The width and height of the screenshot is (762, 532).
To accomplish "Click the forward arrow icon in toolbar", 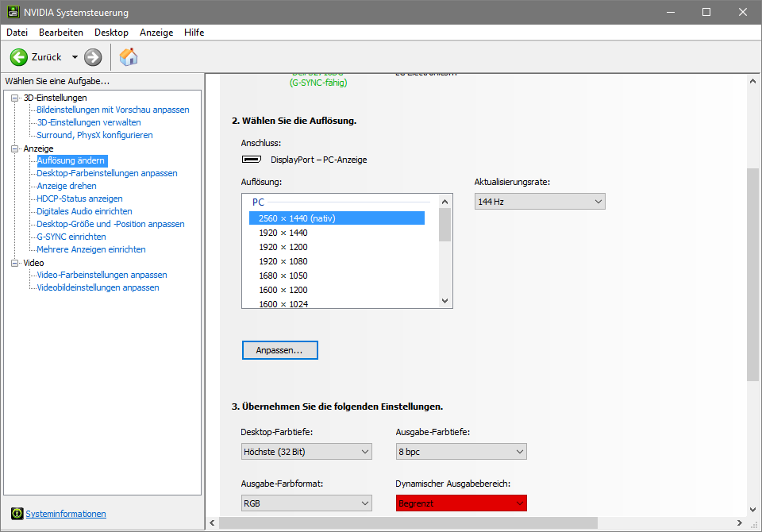I will coord(93,57).
